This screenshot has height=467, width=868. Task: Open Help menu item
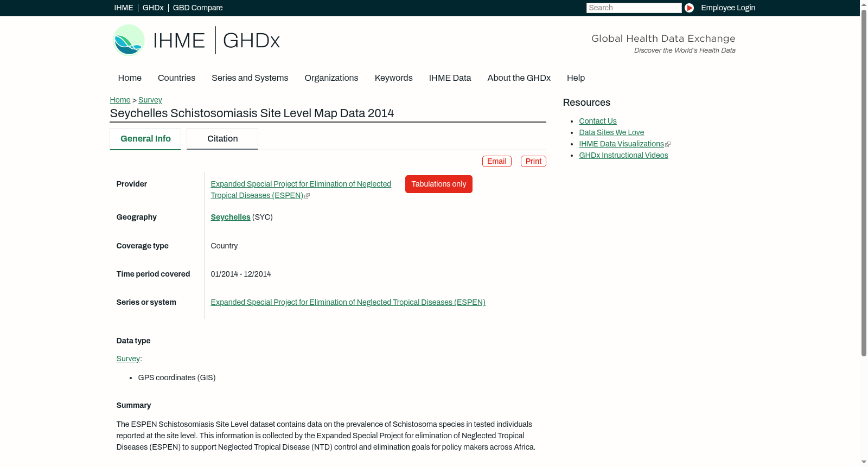tap(576, 78)
